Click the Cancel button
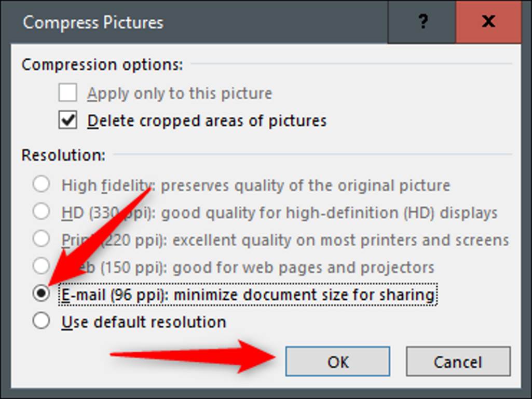 [458, 362]
